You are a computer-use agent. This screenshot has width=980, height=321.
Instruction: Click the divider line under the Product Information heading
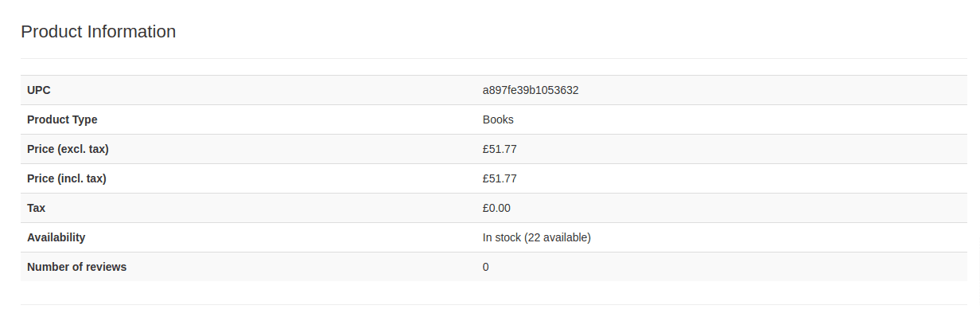pyautogui.click(x=493, y=58)
